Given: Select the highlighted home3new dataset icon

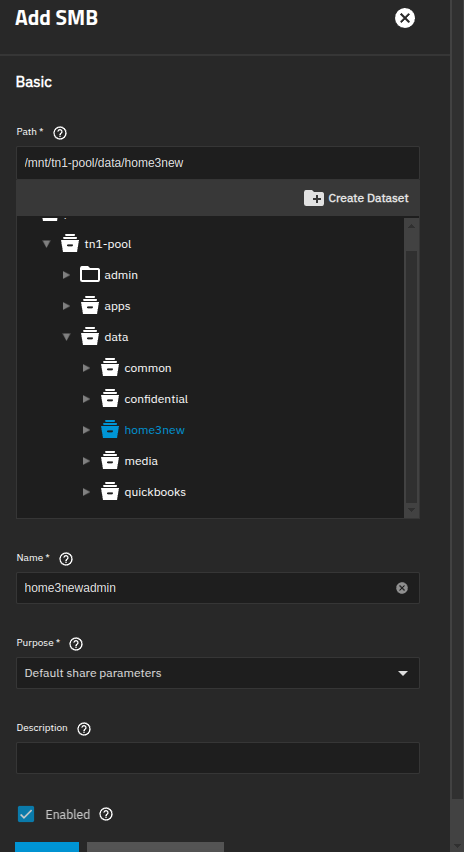Looking at the screenshot, I should coord(110,430).
